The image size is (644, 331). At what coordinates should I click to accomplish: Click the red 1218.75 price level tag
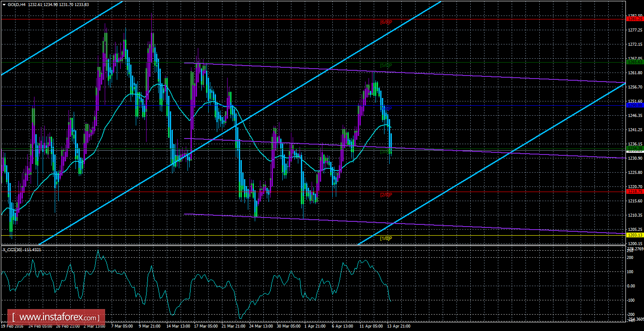pyautogui.click(x=635, y=192)
